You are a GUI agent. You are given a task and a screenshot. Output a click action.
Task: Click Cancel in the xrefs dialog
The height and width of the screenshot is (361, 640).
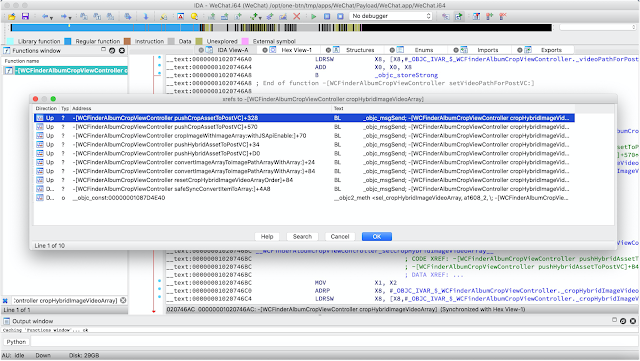340,236
